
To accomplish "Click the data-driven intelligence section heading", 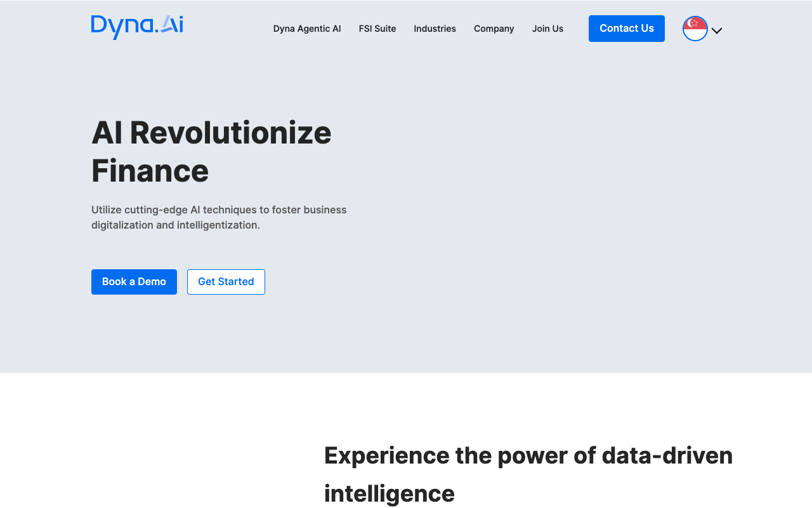I will [x=528, y=473].
